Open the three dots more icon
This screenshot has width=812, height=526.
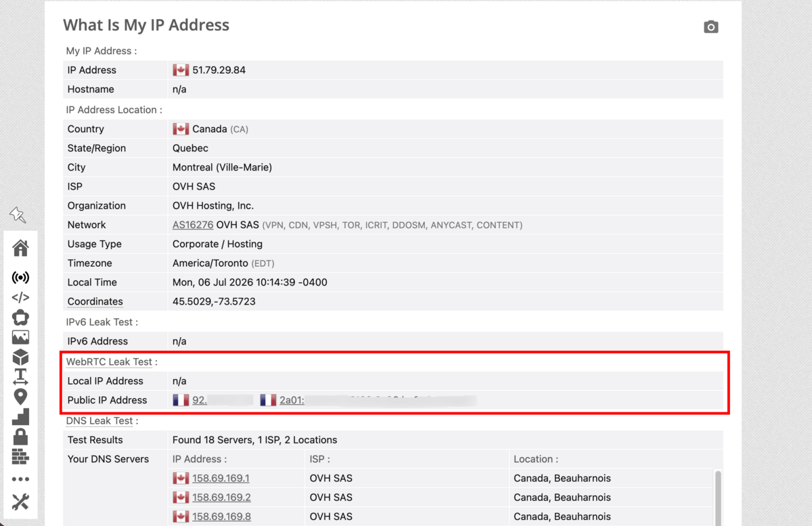point(20,479)
